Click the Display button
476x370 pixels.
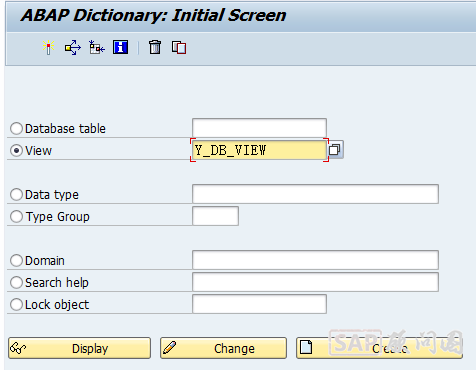(79, 348)
